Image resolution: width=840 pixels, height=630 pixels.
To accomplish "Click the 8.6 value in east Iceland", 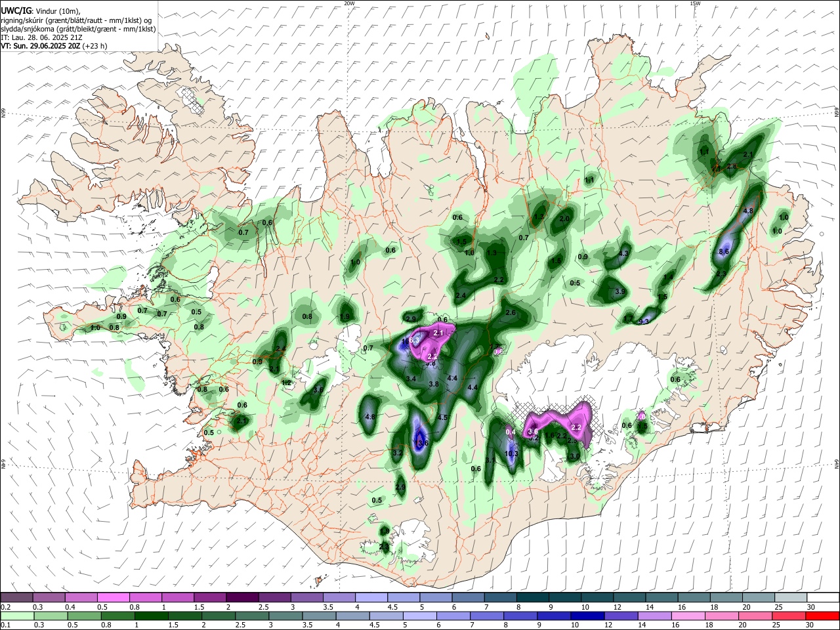I will 724,251.
